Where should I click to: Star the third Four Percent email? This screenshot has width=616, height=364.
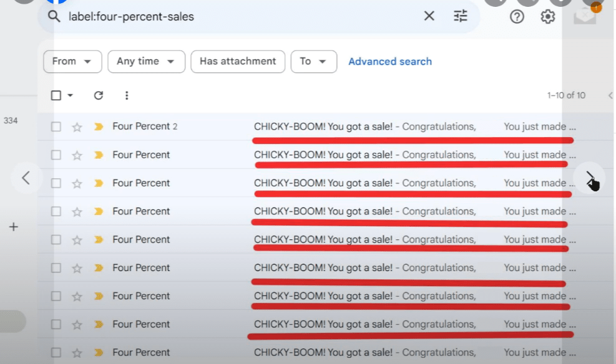77,184
